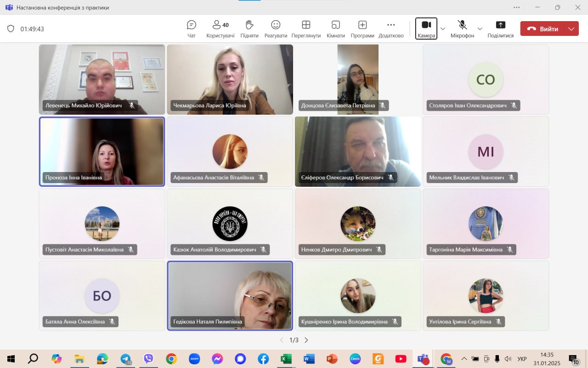Click the 1/3 page indicator
The width and height of the screenshot is (588, 368).
[x=294, y=340]
